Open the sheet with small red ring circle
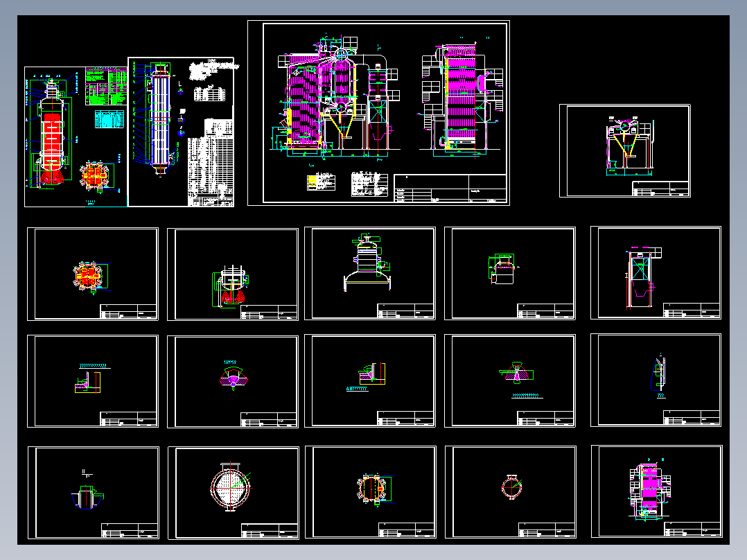 pyautogui.click(x=511, y=492)
